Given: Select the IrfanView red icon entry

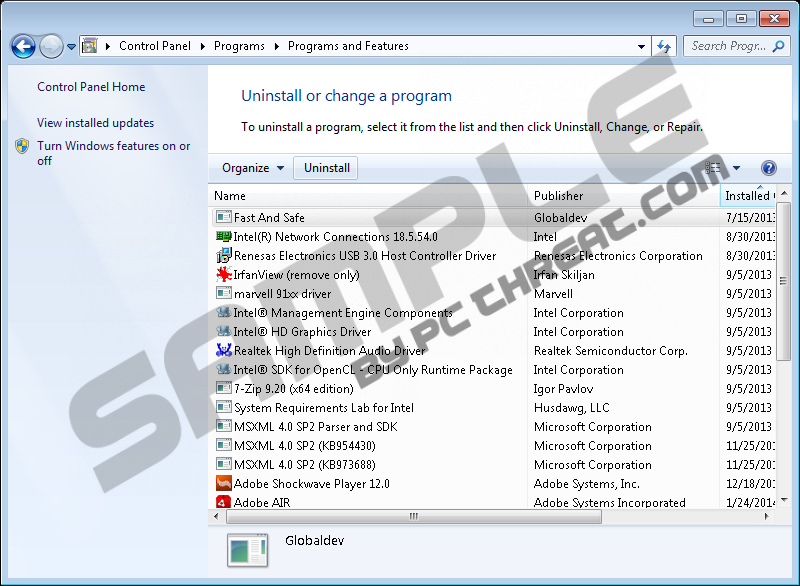Looking at the screenshot, I should pyautogui.click(x=224, y=275).
